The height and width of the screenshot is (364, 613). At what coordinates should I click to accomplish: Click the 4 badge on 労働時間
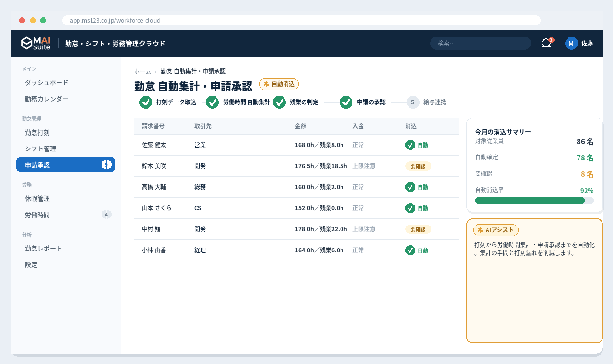click(106, 215)
